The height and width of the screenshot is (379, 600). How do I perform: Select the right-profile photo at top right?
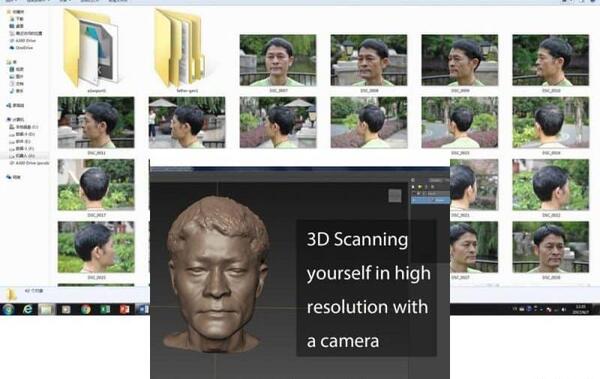pos(551,60)
